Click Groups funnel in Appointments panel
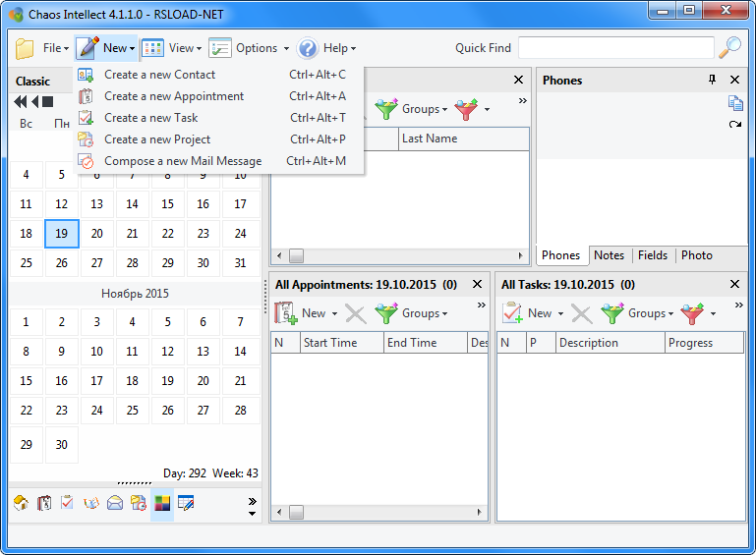Image resolution: width=756 pixels, height=555 pixels. click(x=386, y=313)
